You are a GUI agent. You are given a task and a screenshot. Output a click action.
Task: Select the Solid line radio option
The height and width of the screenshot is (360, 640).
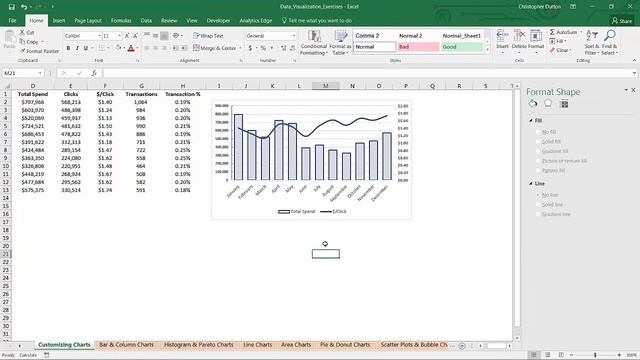[538, 204]
